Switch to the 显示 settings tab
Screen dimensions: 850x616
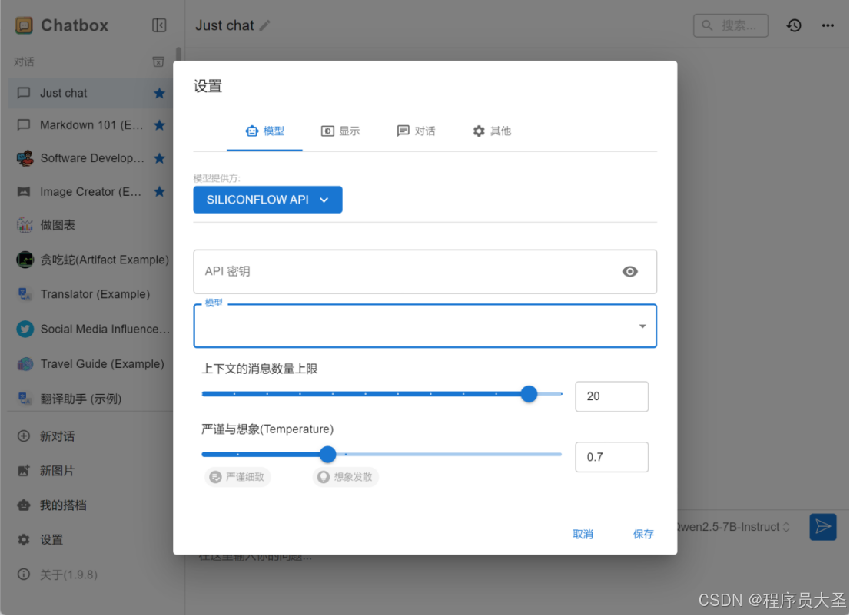click(340, 131)
